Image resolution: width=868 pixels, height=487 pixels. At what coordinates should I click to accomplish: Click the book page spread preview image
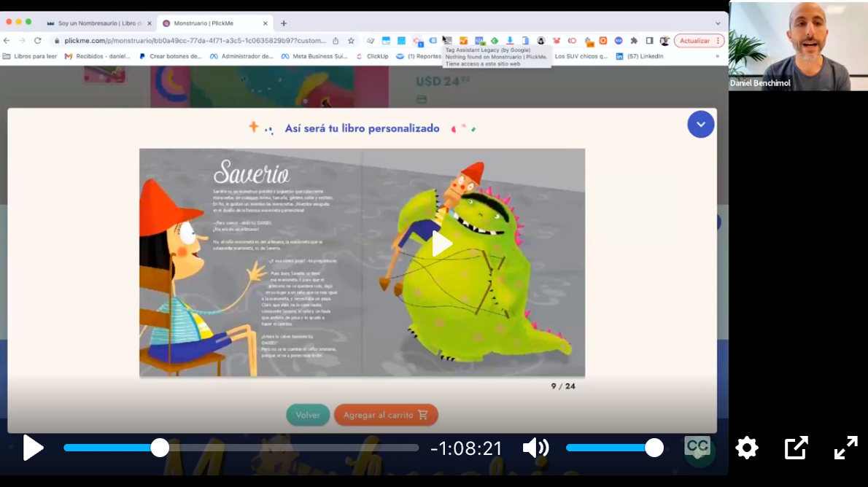[362, 262]
